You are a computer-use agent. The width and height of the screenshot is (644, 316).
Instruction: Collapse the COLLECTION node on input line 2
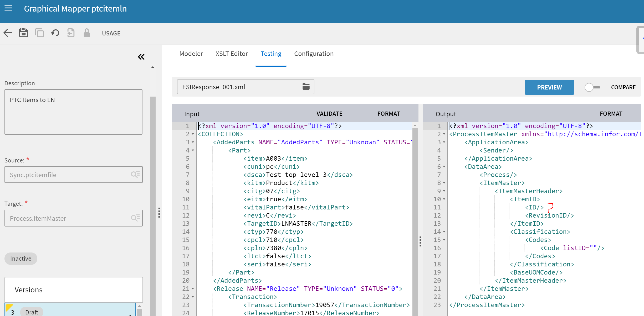pos(193,134)
